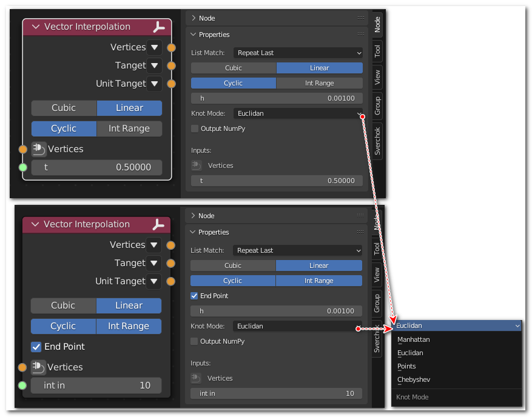Open the Vertices output dropdown arrow on the upper node
Viewport: 532px width, 417px height.
(154, 47)
